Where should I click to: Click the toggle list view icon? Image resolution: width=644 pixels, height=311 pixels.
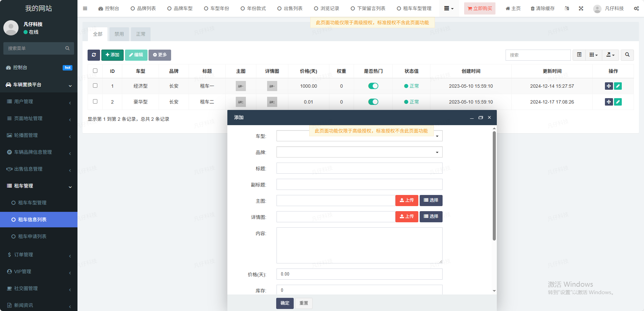click(x=579, y=55)
